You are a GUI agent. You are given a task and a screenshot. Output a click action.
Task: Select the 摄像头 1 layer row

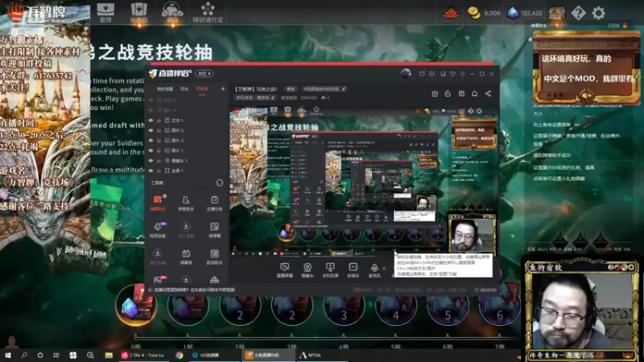coord(187,160)
